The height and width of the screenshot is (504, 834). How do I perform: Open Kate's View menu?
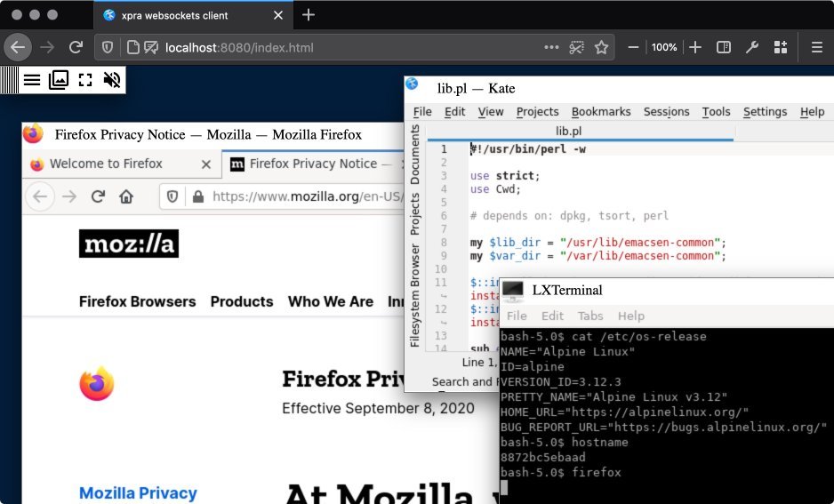[491, 112]
